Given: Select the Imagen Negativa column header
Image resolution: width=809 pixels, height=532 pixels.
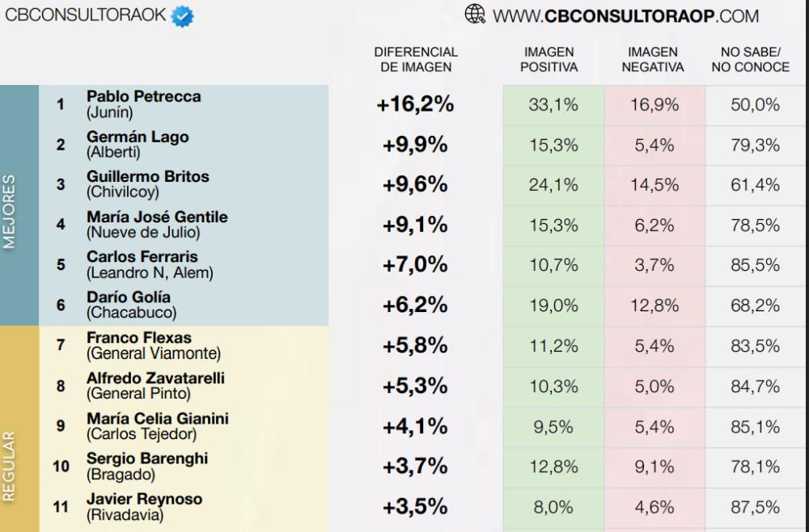Looking at the screenshot, I should coord(653,60).
